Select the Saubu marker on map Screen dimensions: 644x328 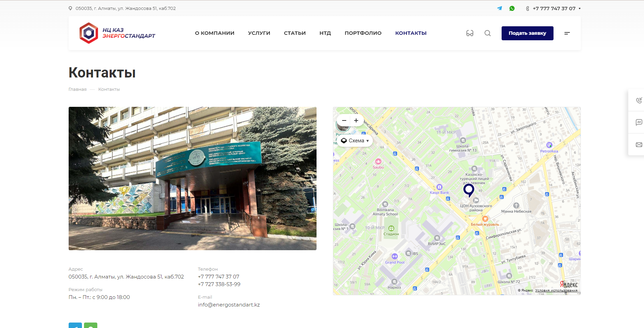tap(378, 161)
